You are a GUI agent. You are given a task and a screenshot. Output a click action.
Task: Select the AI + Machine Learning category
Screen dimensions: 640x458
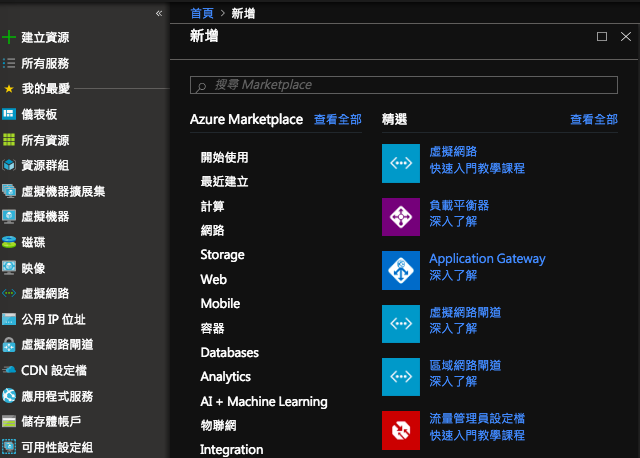point(264,401)
